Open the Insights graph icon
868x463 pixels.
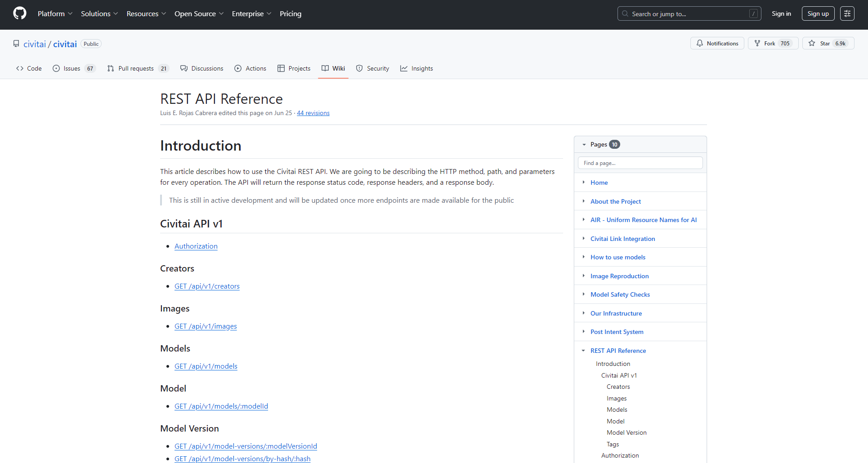point(404,68)
